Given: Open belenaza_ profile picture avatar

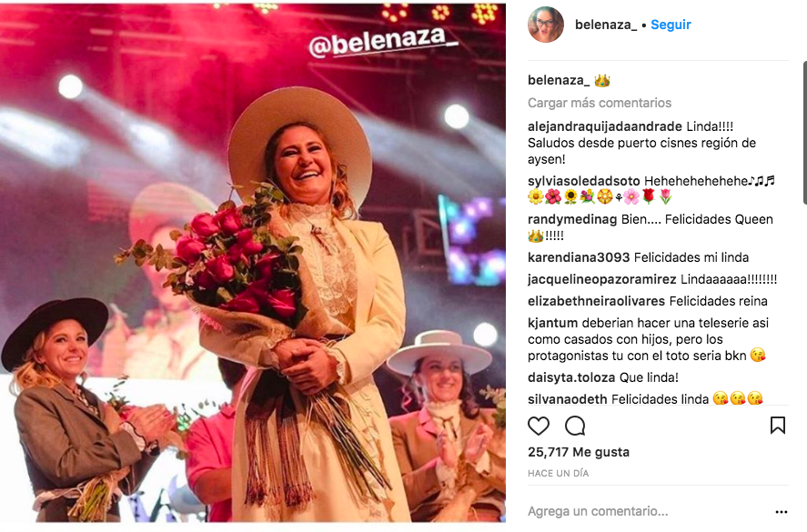Looking at the screenshot, I should (546, 25).
